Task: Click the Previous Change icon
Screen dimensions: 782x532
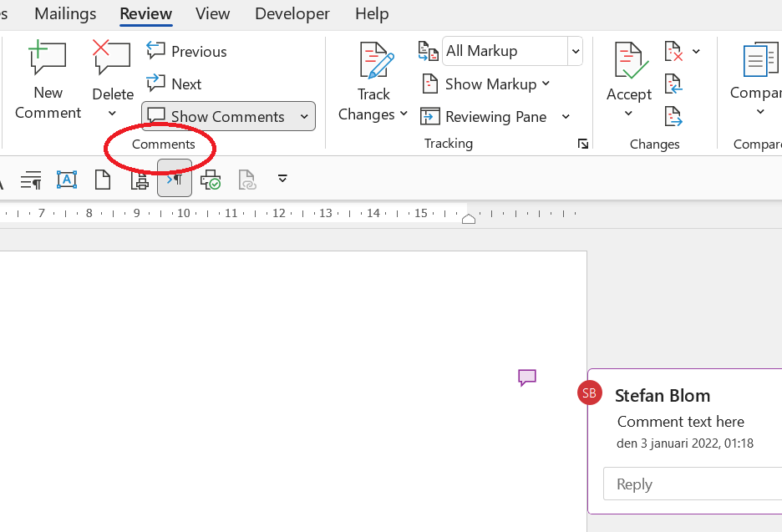Action: click(x=673, y=84)
